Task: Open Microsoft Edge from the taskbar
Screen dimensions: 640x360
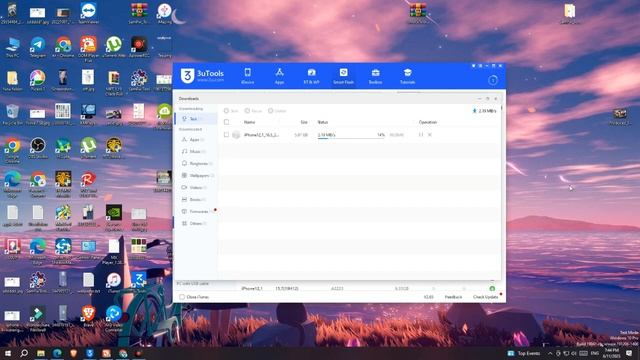Action: [x=57, y=353]
